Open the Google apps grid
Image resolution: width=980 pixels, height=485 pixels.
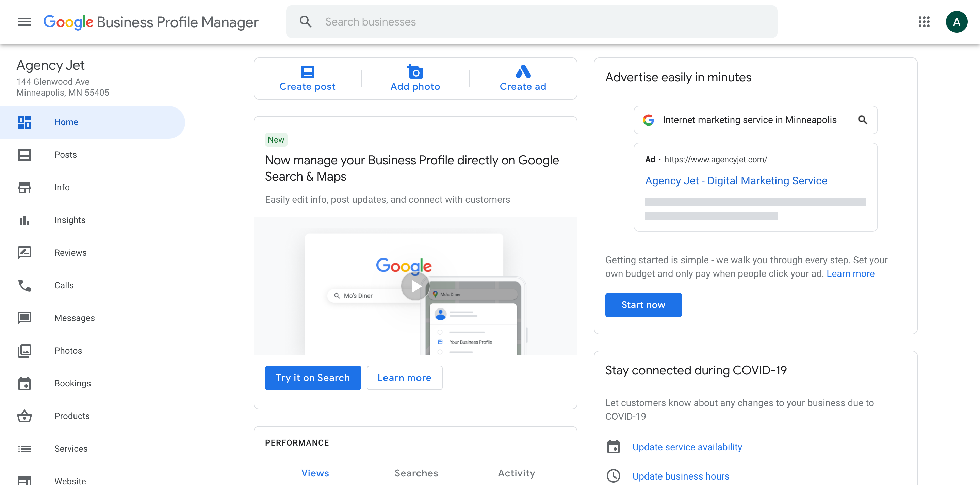(924, 22)
